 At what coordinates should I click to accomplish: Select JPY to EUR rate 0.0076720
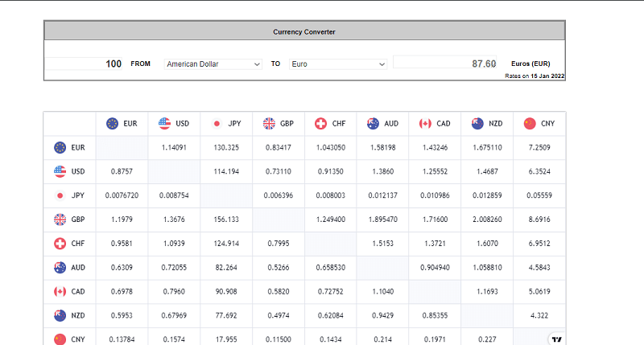122,195
